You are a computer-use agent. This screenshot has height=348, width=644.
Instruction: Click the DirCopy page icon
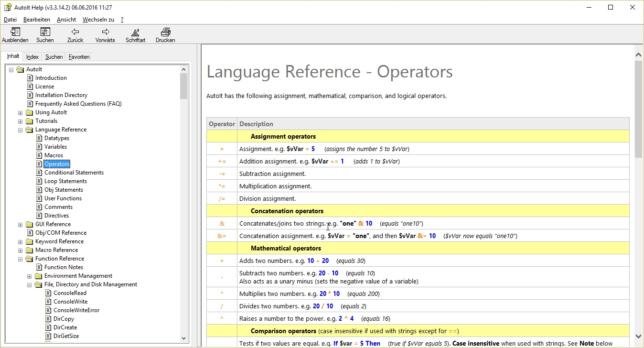[x=48, y=319]
